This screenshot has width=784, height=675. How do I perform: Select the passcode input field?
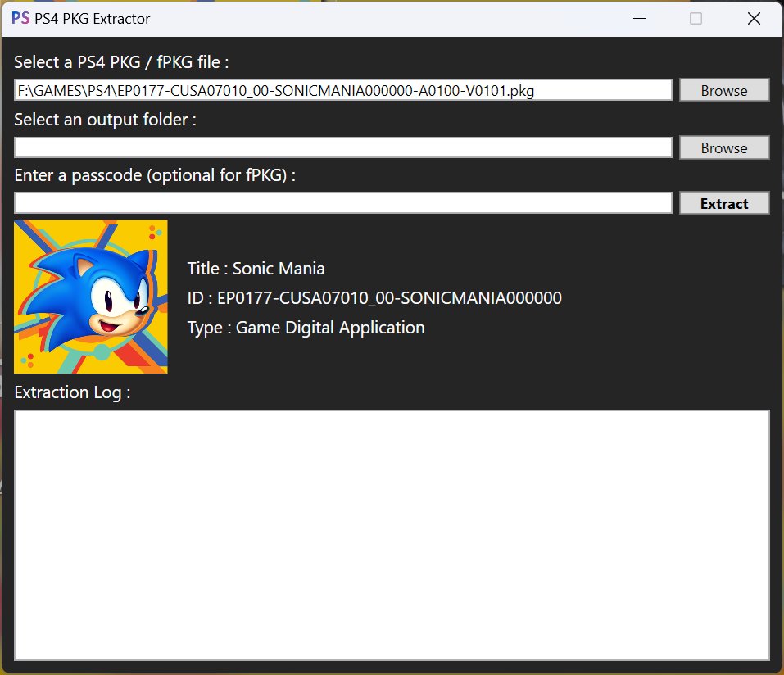pyautogui.click(x=342, y=203)
